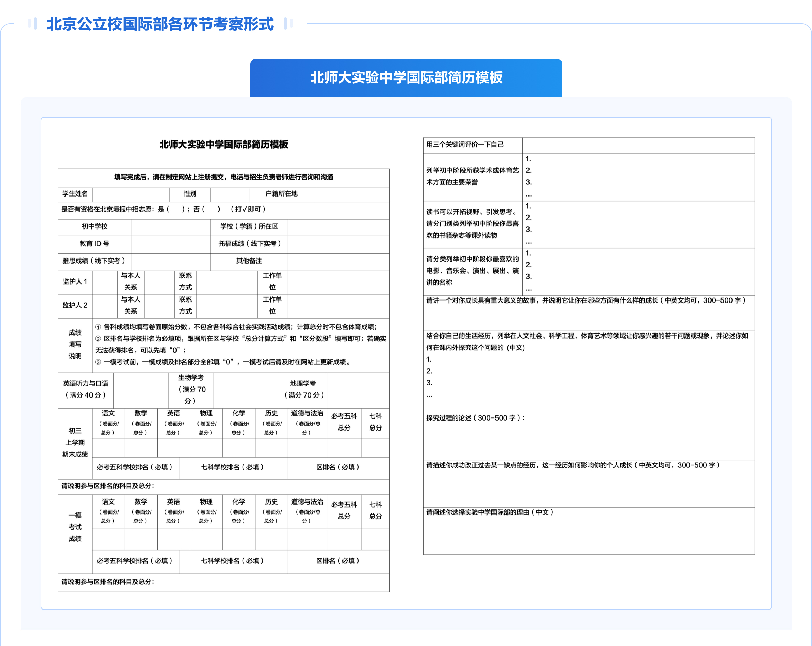Click note ③ about 一模考试前
Viewport: 812px width, 646px height.
click(223, 362)
